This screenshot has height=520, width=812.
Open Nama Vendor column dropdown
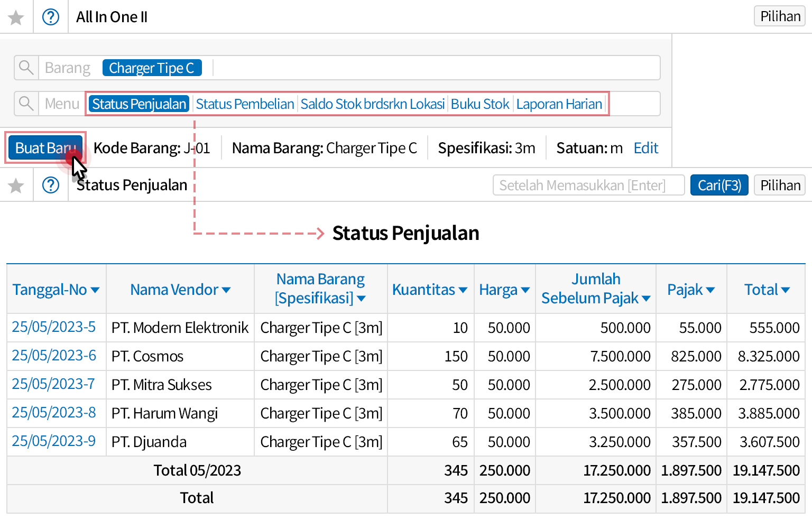coord(226,290)
